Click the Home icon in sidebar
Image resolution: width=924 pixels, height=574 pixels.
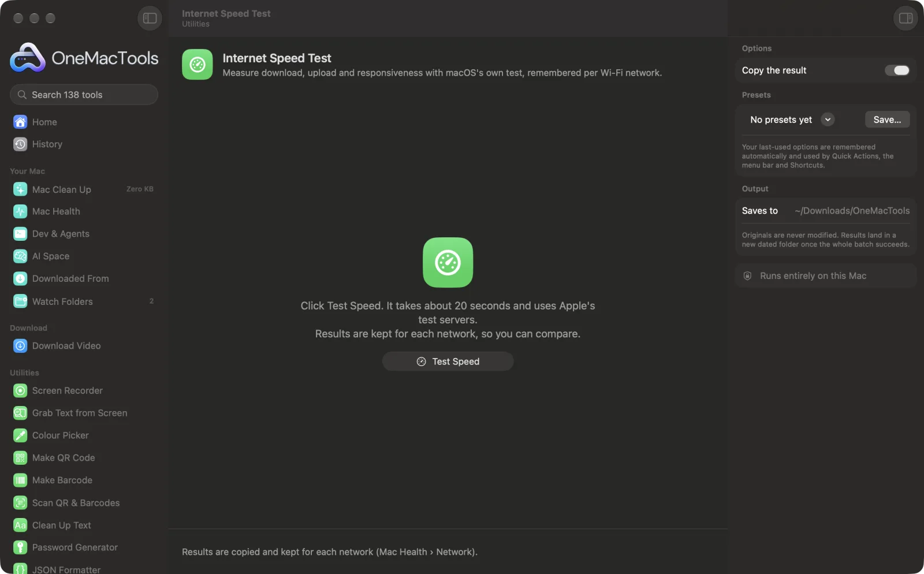20,122
